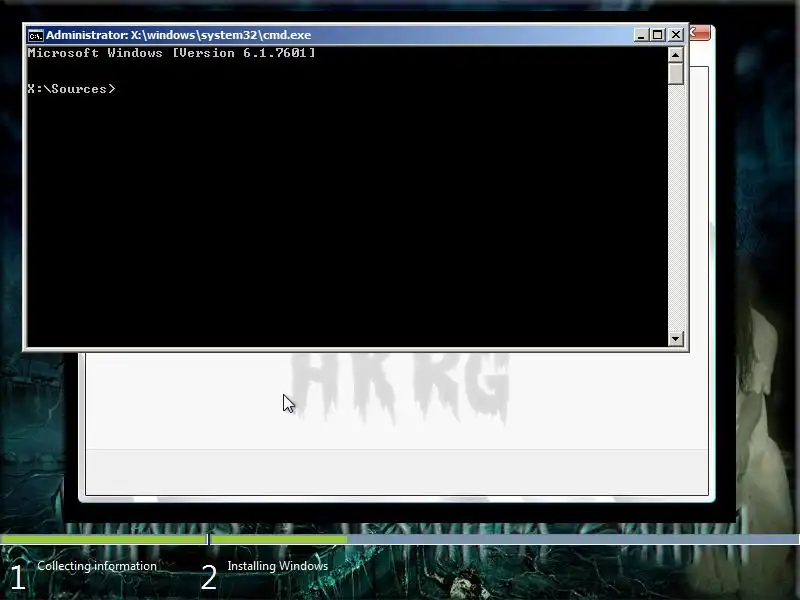Close the Windows setup dialog behind cmd

(x=701, y=33)
